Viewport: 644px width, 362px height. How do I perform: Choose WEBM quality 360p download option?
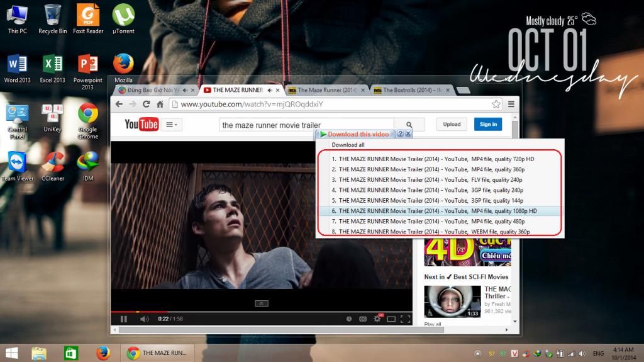439,232
